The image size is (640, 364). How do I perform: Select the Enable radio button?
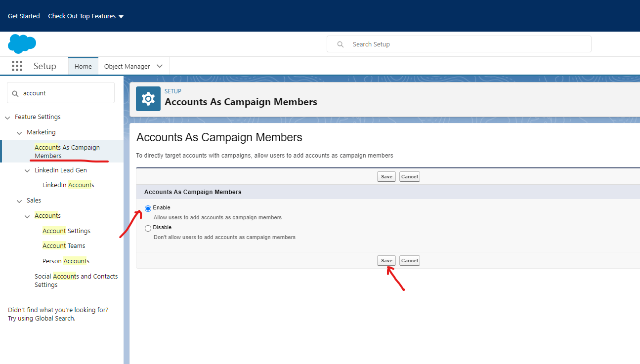click(x=148, y=208)
